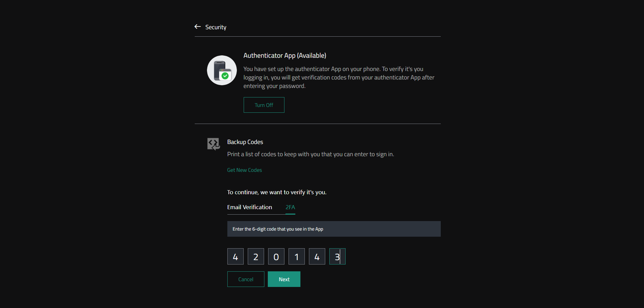This screenshot has height=308, width=644.
Task: Click the Security page title
Action: click(x=216, y=27)
